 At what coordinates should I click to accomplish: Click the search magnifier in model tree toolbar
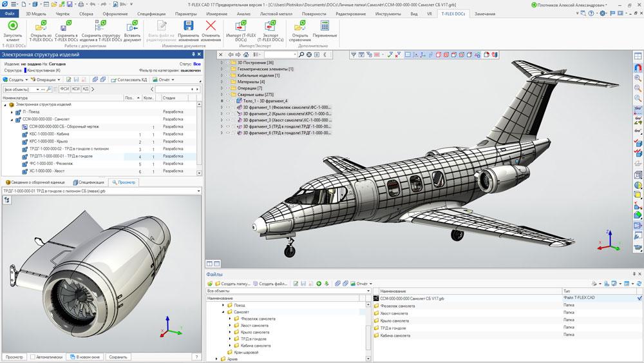point(301,55)
